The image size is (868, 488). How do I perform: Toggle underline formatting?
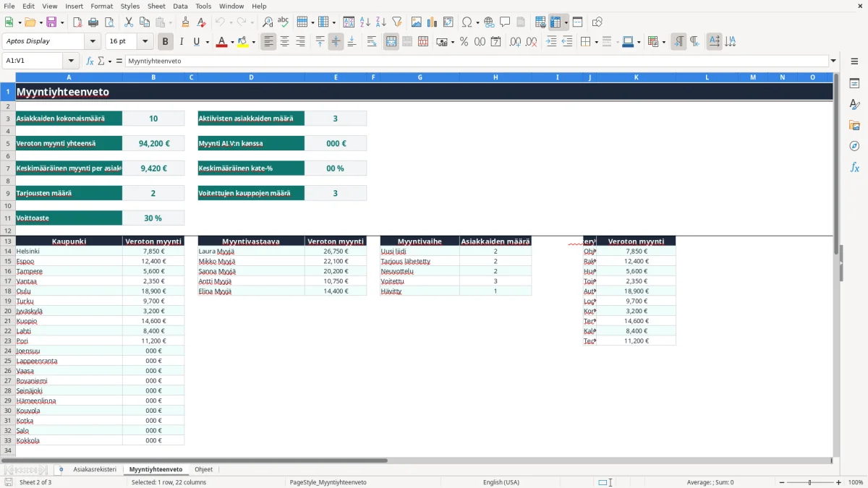tap(196, 42)
